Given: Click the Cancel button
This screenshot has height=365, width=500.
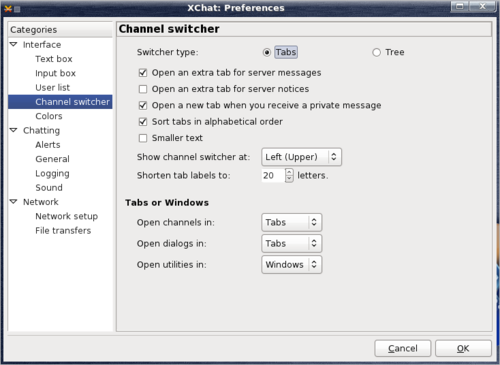Looking at the screenshot, I should pos(403,348).
